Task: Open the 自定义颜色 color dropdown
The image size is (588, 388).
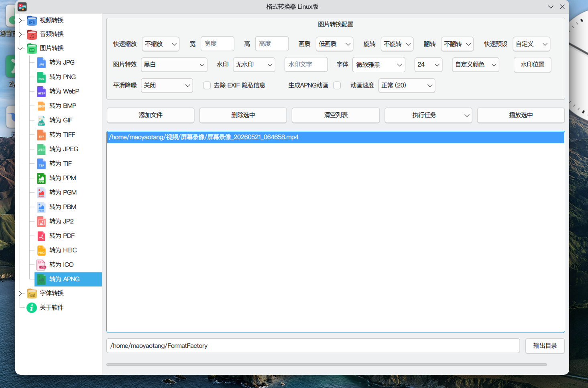Action: click(476, 65)
